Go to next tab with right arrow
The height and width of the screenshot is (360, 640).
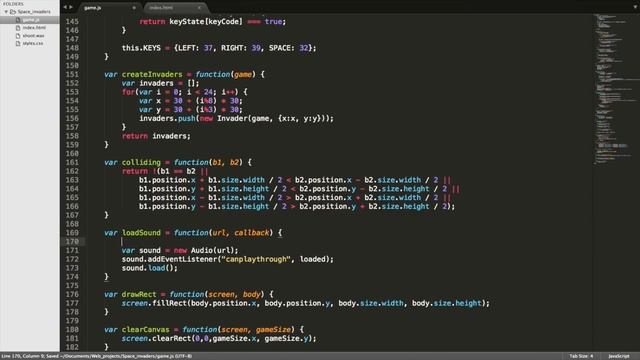point(71,7)
